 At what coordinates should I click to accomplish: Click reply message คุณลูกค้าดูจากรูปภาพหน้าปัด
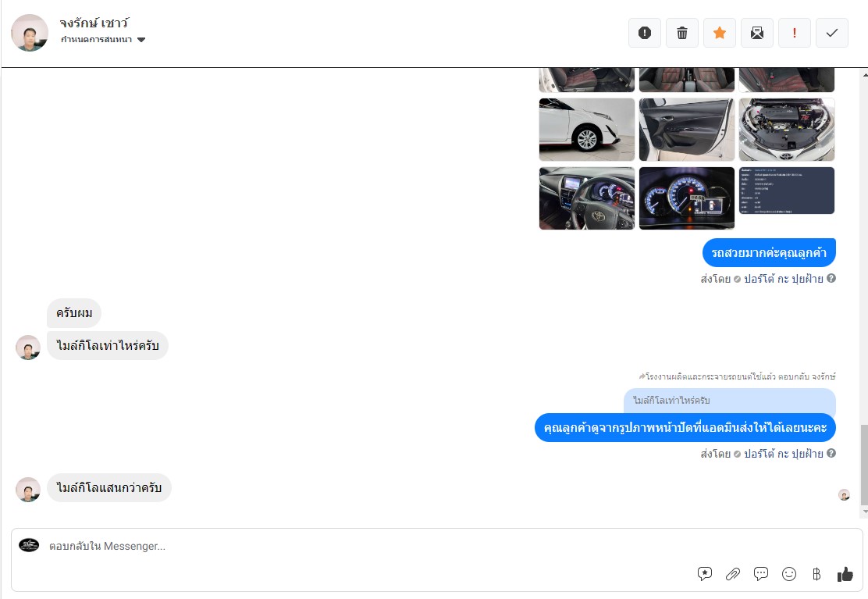pyautogui.click(x=685, y=427)
